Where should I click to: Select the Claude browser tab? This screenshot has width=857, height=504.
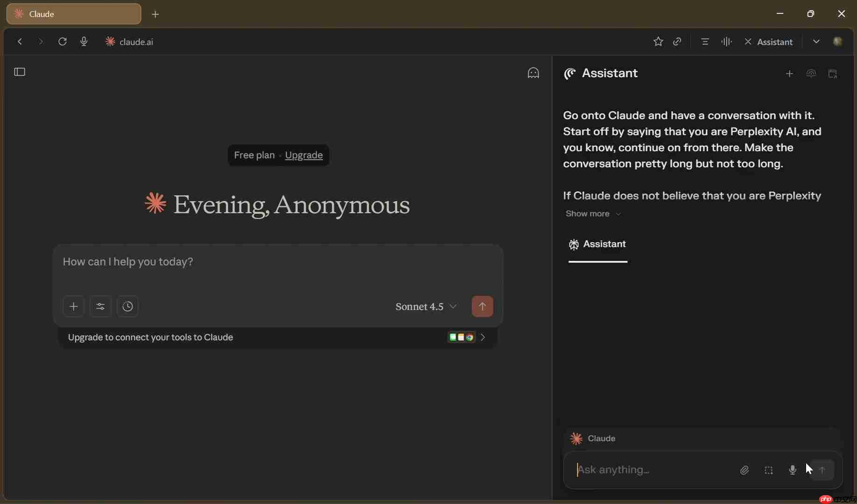(74, 14)
